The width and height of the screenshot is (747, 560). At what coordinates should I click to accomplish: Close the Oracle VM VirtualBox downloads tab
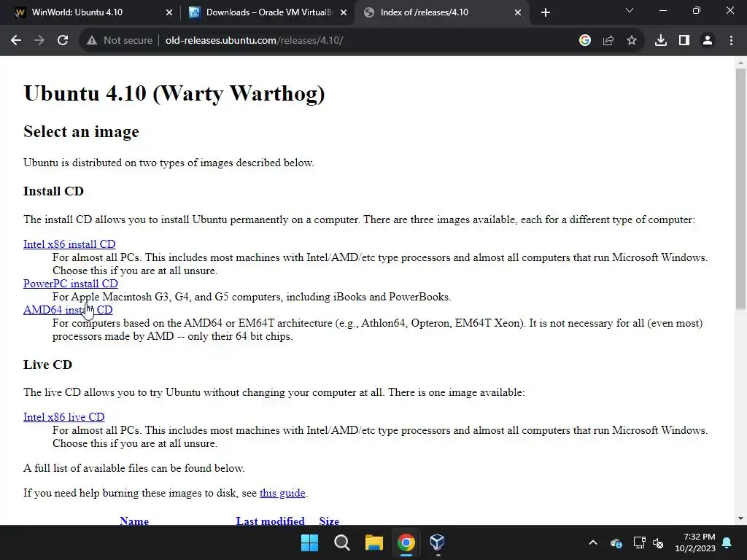[344, 13]
